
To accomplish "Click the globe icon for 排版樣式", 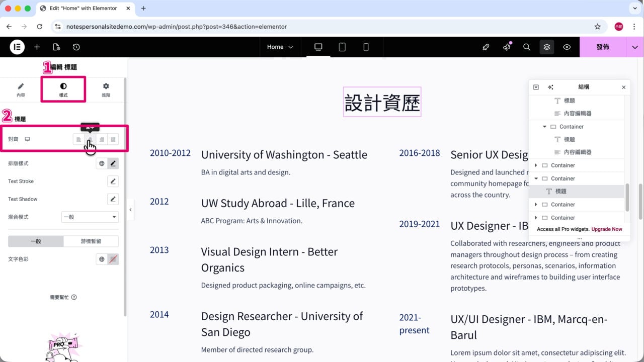I will (102, 163).
